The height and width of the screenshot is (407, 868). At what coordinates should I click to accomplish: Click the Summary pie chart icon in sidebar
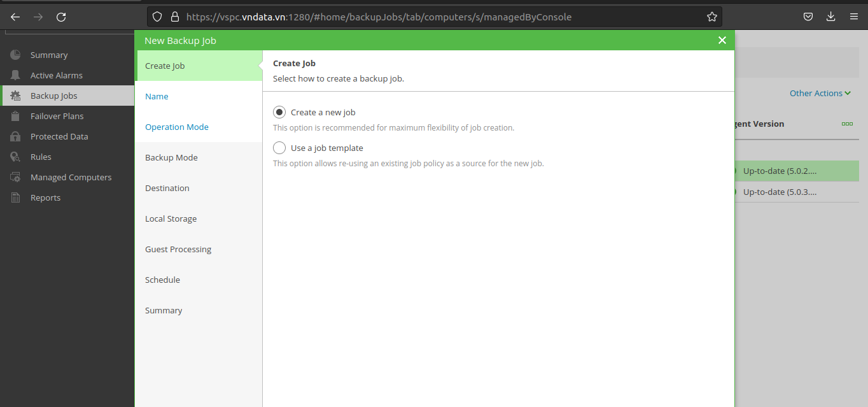[x=16, y=55]
